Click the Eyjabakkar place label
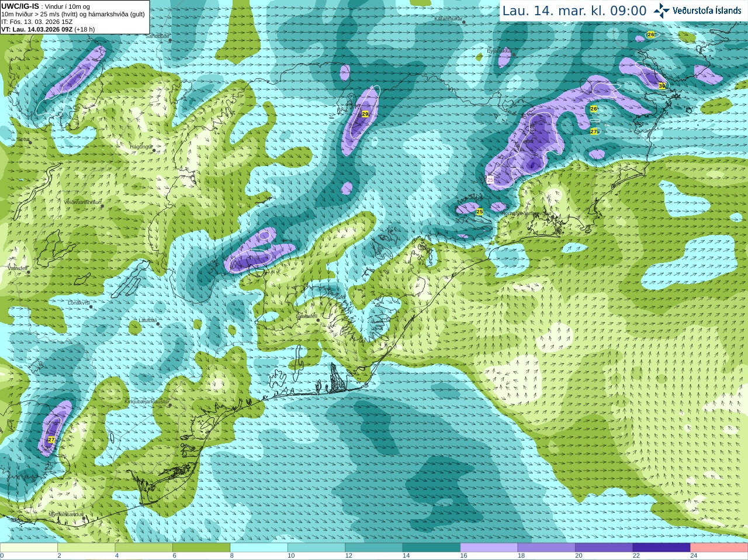Image resolution: width=748 pixels, height=560 pixels. point(501,51)
